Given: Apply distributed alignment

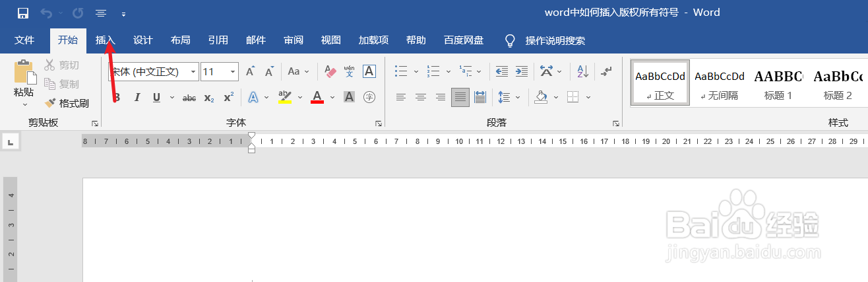Looking at the screenshot, I should 480,98.
